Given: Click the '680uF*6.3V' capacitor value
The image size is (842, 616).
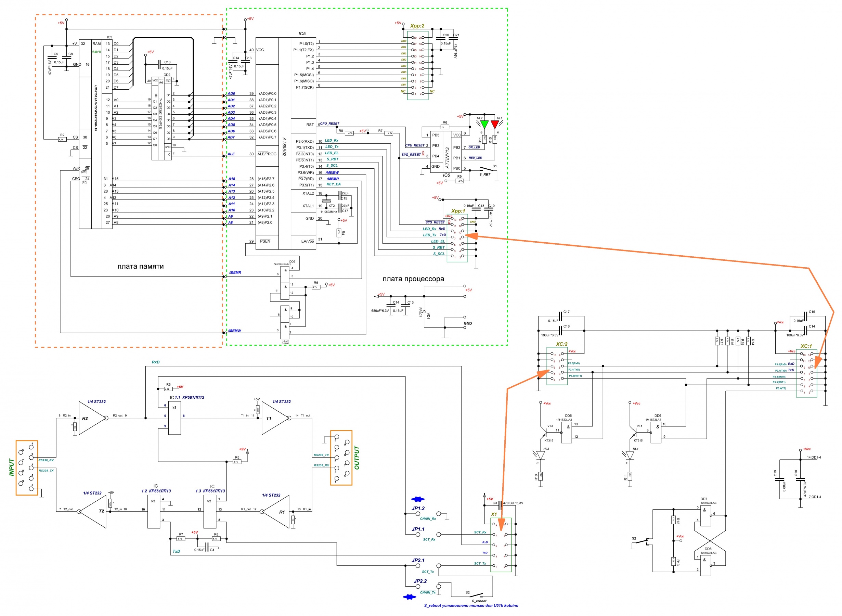Looking at the screenshot, I should pyautogui.click(x=380, y=311).
